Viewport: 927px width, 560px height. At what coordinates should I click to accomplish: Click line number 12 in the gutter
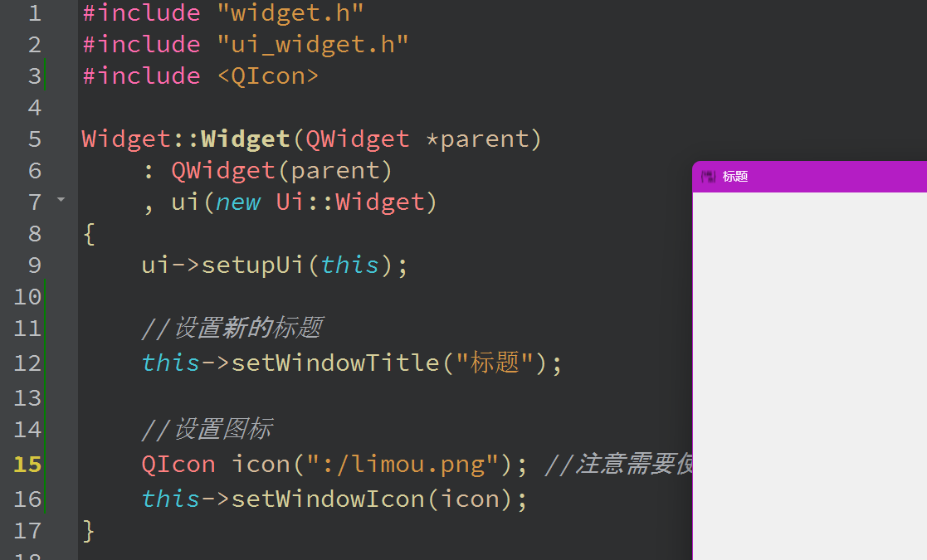(27, 363)
